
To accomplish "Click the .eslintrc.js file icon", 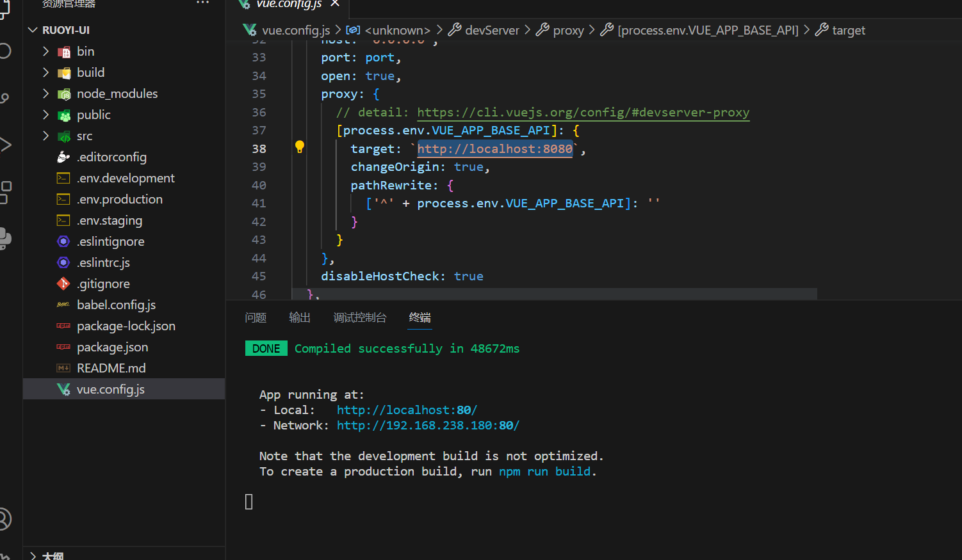I will point(63,262).
